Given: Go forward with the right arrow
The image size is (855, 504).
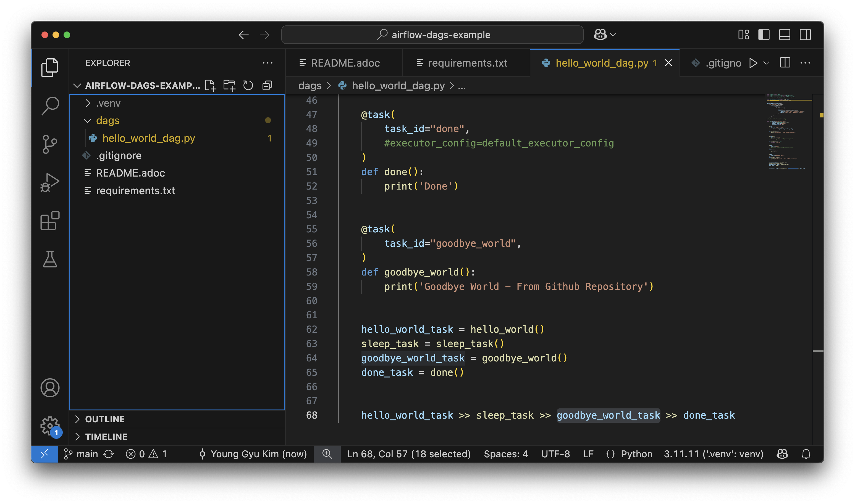Looking at the screenshot, I should [x=264, y=35].
